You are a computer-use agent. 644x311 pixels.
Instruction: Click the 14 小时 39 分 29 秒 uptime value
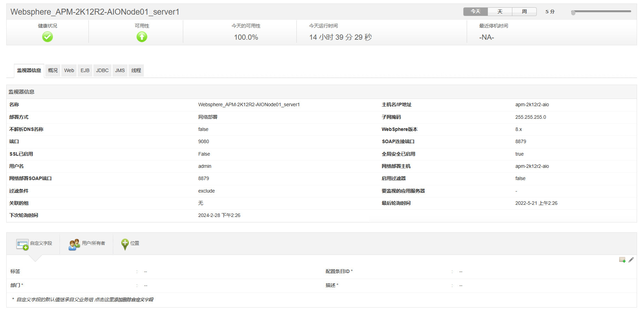340,37
